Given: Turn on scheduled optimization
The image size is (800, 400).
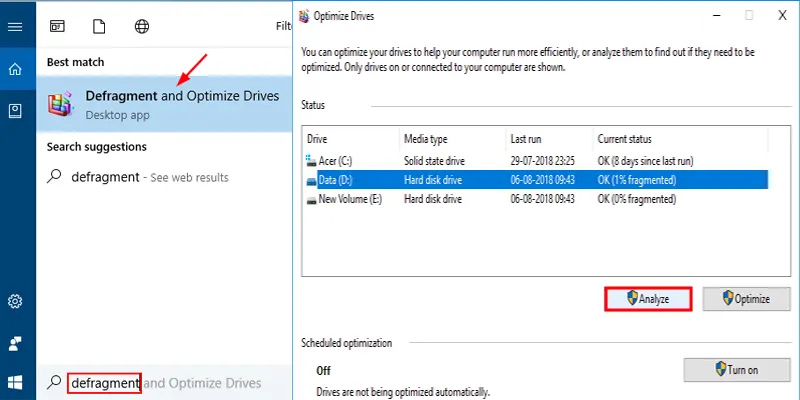Looking at the screenshot, I should pyautogui.click(x=737, y=370).
